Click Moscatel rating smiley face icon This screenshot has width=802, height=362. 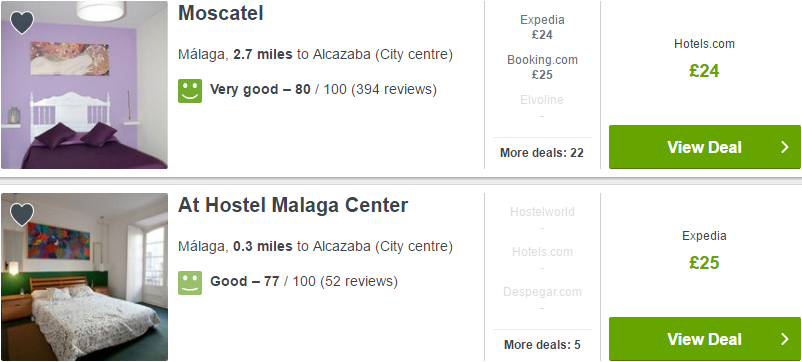[x=190, y=90]
